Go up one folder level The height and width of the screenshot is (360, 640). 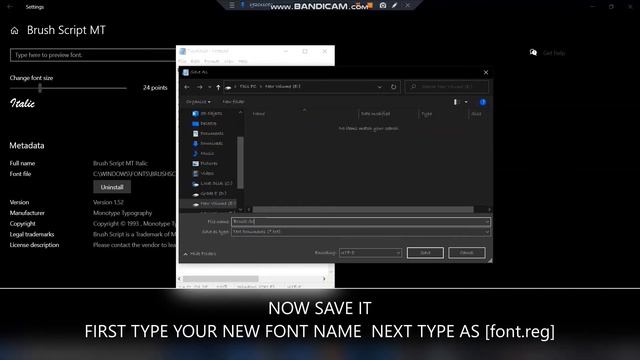(x=218, y=87)
